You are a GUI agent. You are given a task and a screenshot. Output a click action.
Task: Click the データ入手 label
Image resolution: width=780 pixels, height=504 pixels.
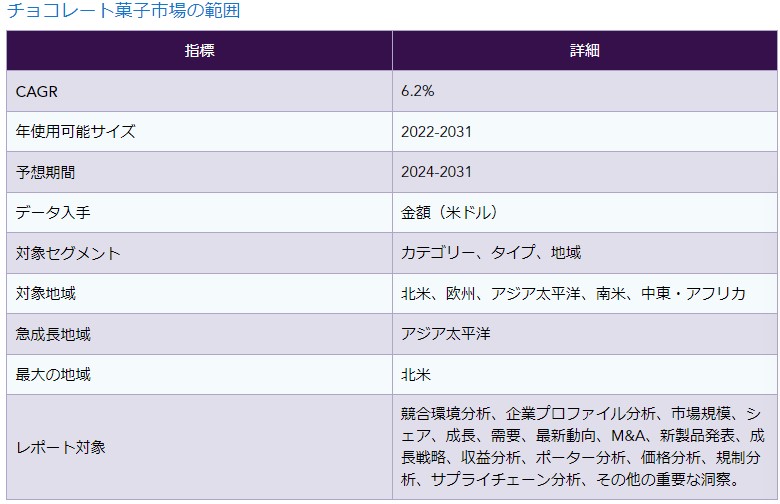coord(53,212)
